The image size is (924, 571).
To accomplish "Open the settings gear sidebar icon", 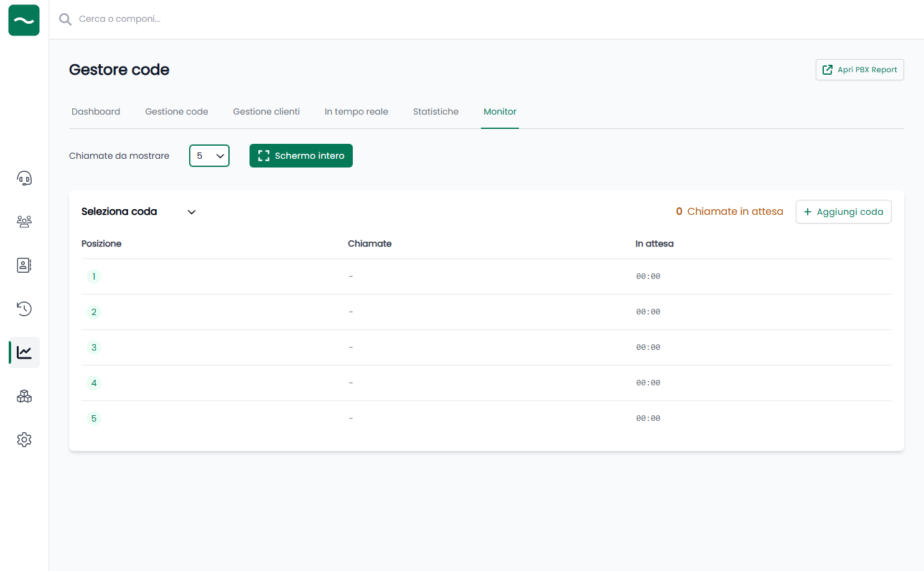I will coord(24,440).
